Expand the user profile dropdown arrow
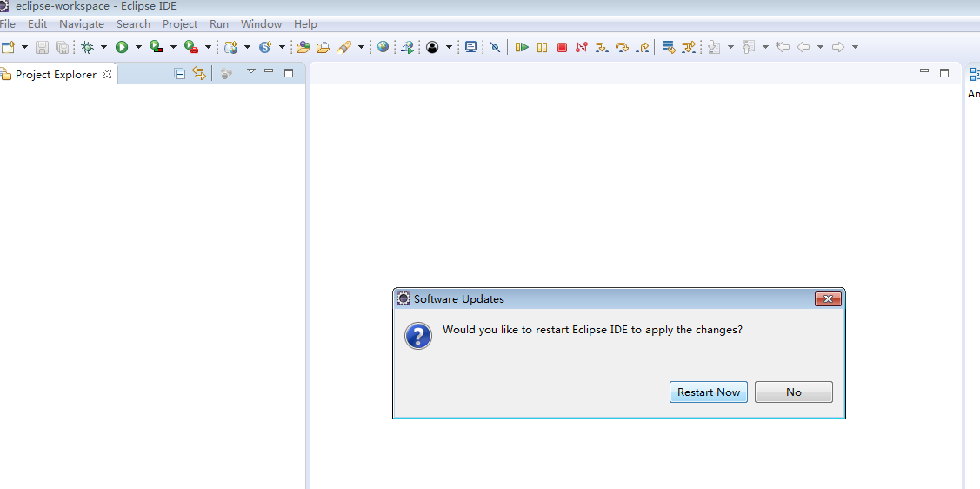The width and height of the screenshot is (980, 489). coord(449,47)
